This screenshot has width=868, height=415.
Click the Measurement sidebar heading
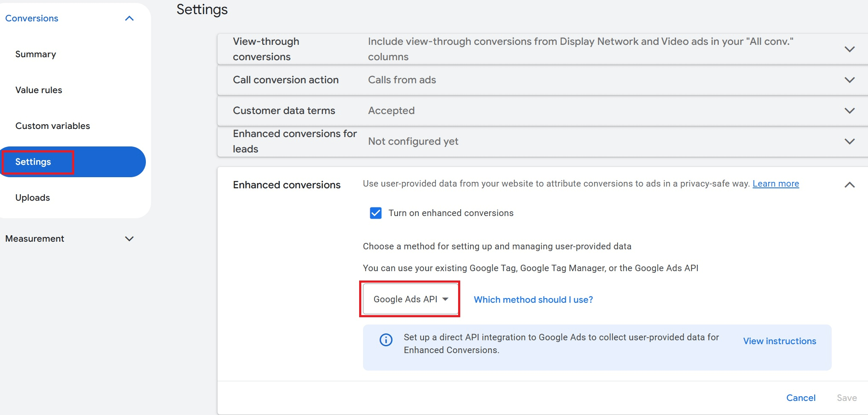click(x=35, y=239)
